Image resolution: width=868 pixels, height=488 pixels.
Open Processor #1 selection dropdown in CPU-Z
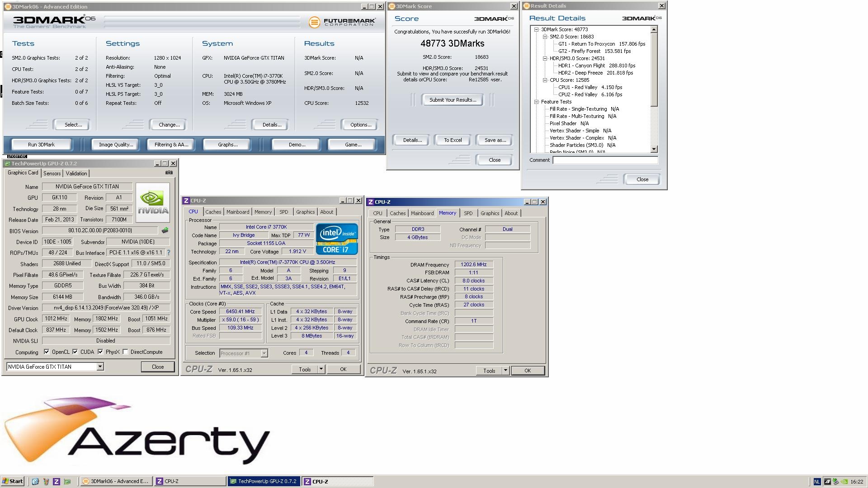[264, 353]
